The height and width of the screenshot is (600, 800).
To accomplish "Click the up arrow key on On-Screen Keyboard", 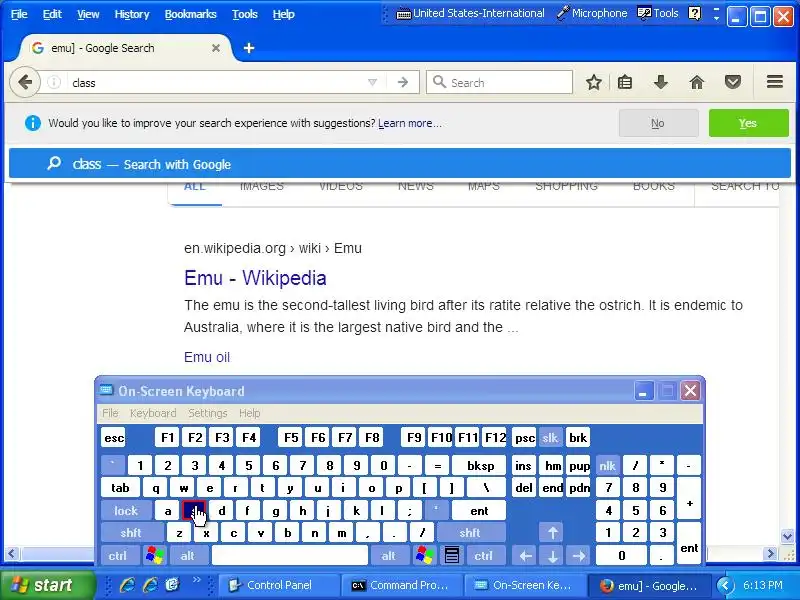I will pos(553,533).
